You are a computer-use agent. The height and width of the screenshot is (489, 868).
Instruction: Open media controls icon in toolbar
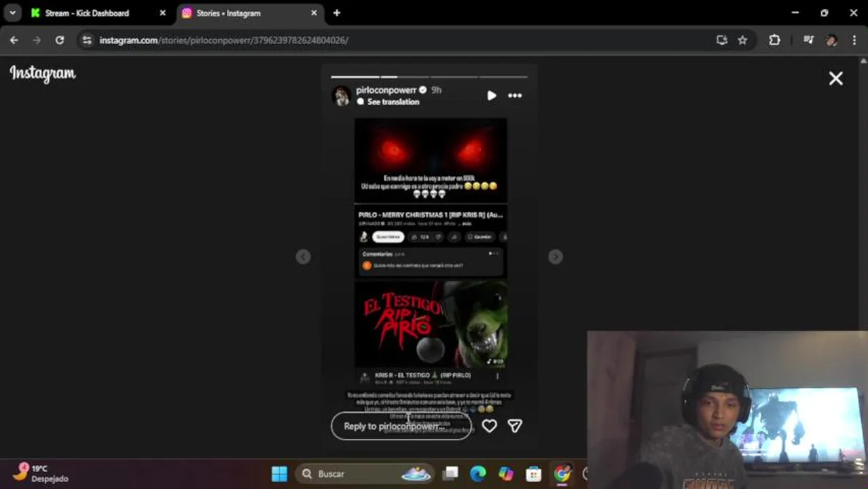[808, 40]
